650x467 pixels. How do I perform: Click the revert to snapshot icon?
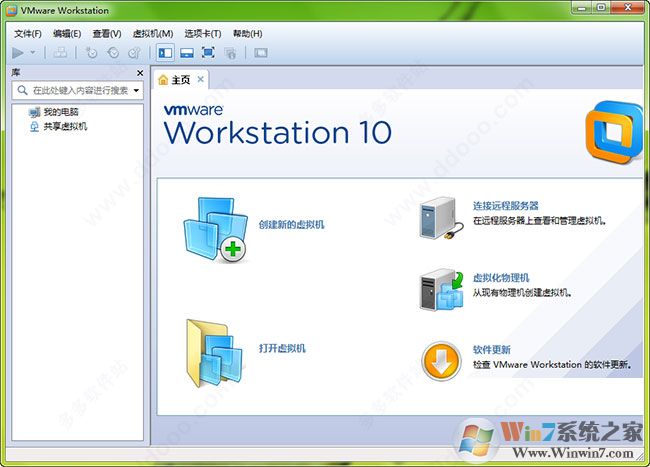(x=113, y=52)
